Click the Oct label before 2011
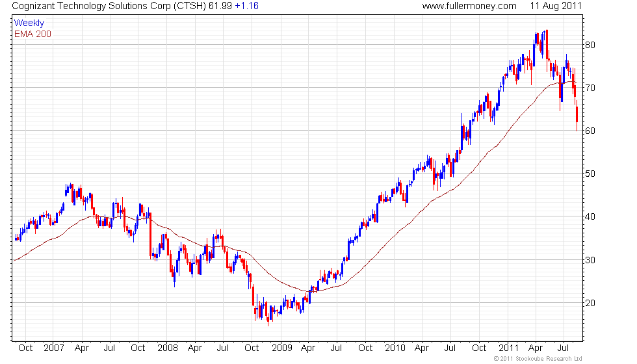Screen dimensions: 637x364 (x=479, y=348)
